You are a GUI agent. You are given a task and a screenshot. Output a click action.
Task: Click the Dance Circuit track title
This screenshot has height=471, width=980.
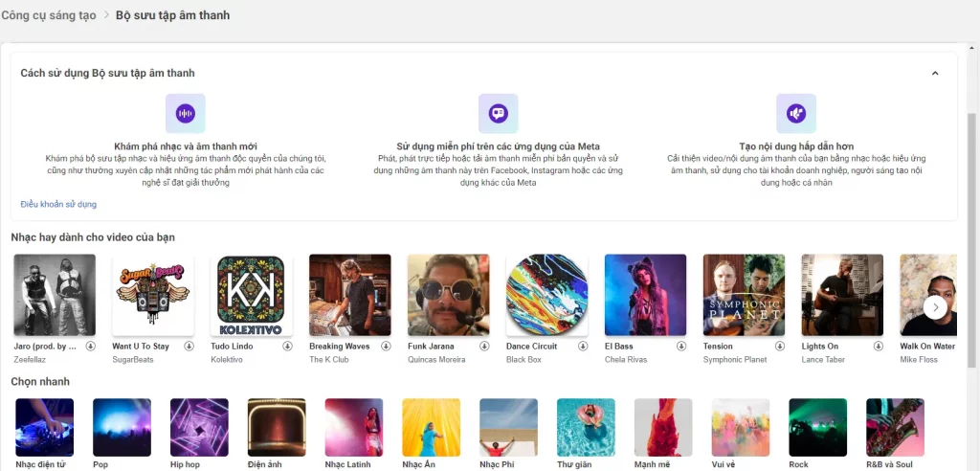tap(532, 346)
